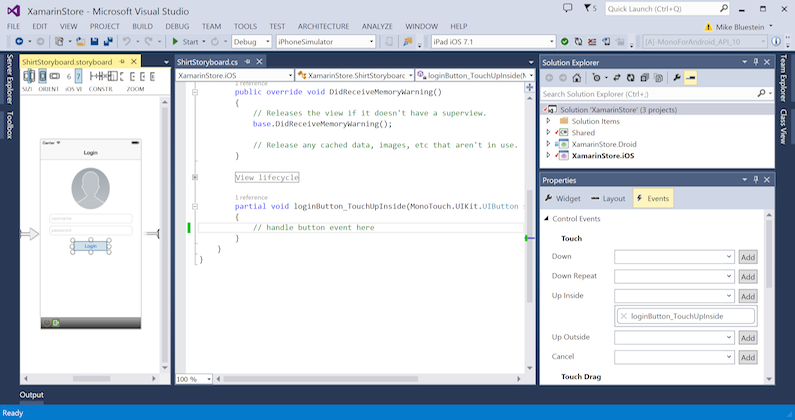The width and height of the screenshot is (795, 420).
Task: Click the device size icon above SIZE label
Action: pyautogui.click(x=29, y=76)
